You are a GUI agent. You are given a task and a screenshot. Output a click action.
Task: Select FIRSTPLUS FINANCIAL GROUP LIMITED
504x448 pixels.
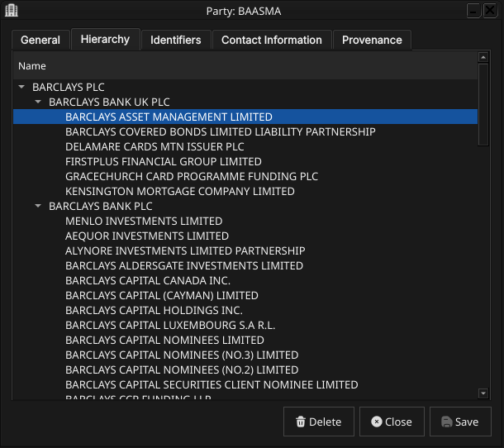(245, 161)
